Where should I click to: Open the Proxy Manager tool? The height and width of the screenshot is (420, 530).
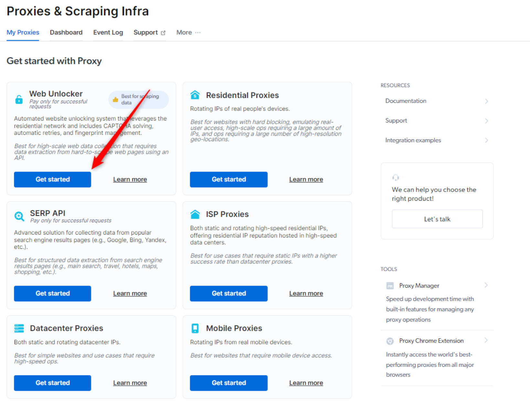tap(419, 286)
